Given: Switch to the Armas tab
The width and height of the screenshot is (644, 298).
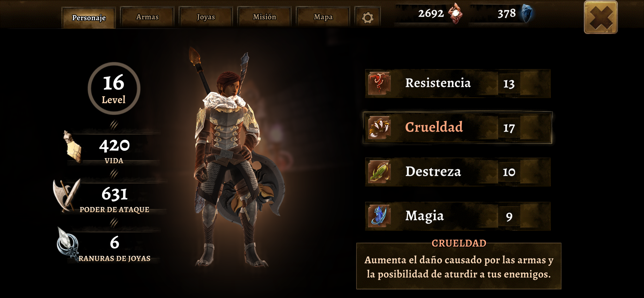Looking at the screenshot, I should (x=147, y=17).
